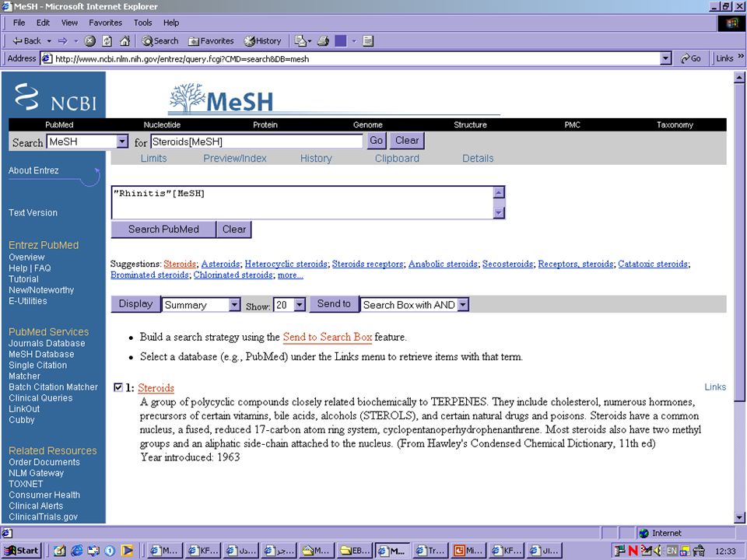This screenshot has height=560, width=747.
Task: Open the View menu
Action: [x=69, y=23]
